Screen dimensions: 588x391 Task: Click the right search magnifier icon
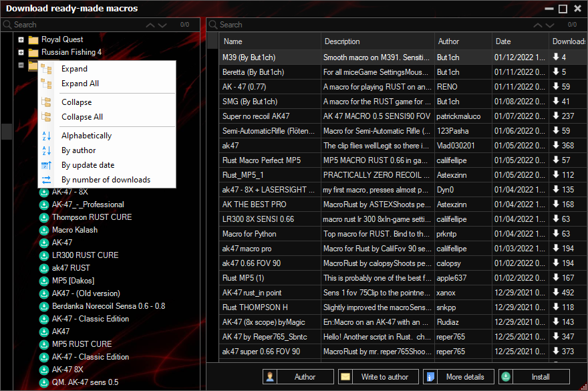(213, 25)
